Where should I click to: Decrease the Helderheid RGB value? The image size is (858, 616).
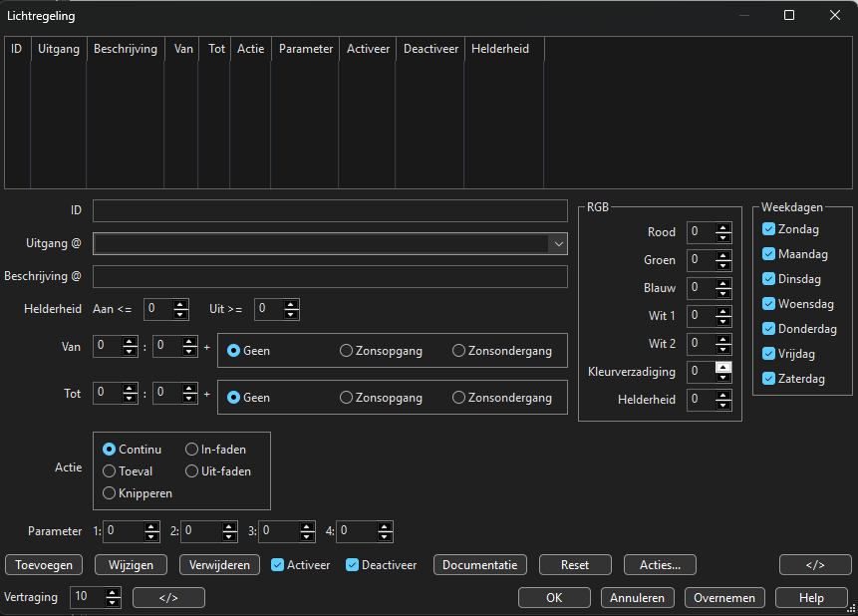click(723, 405)
